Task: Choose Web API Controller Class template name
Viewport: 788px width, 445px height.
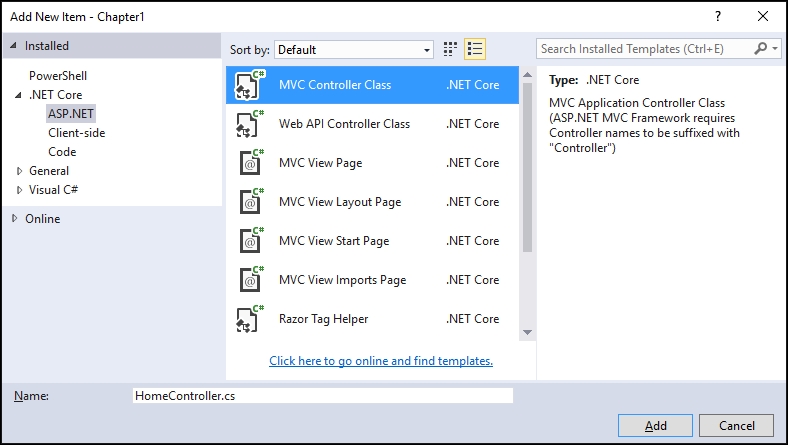Action: click(344, 124)
